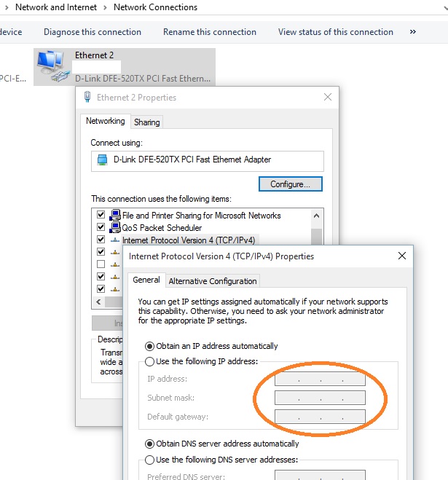The width and height of the screenshot is (448, 480).
Task: Select Use the following IP address
Action: pos(149,361)
